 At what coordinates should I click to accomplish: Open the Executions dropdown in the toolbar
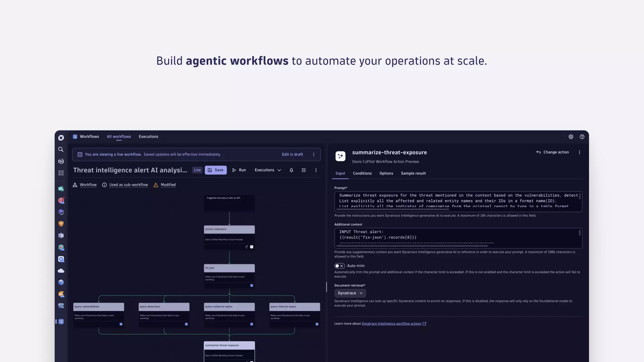267,170
